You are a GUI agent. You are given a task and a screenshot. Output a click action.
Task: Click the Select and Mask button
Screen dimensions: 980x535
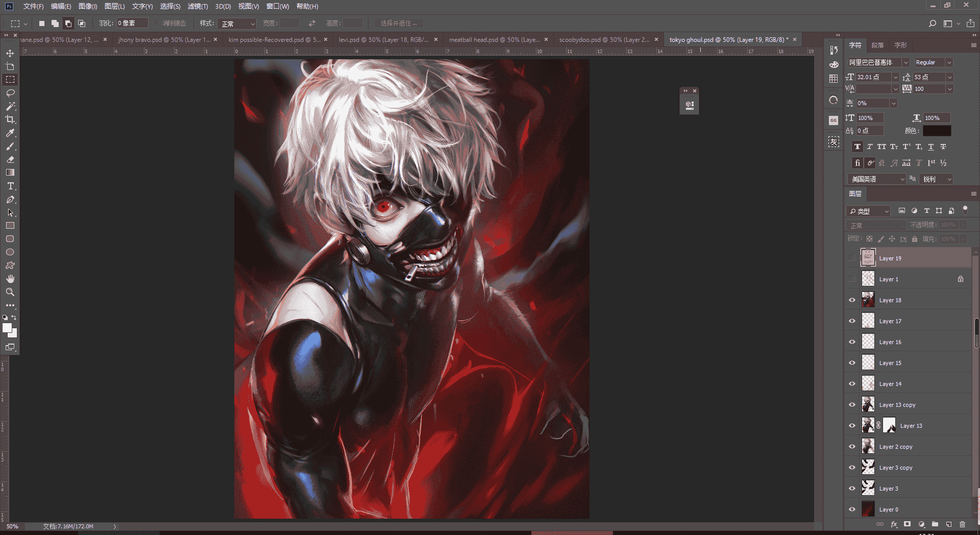coord(399,23)
